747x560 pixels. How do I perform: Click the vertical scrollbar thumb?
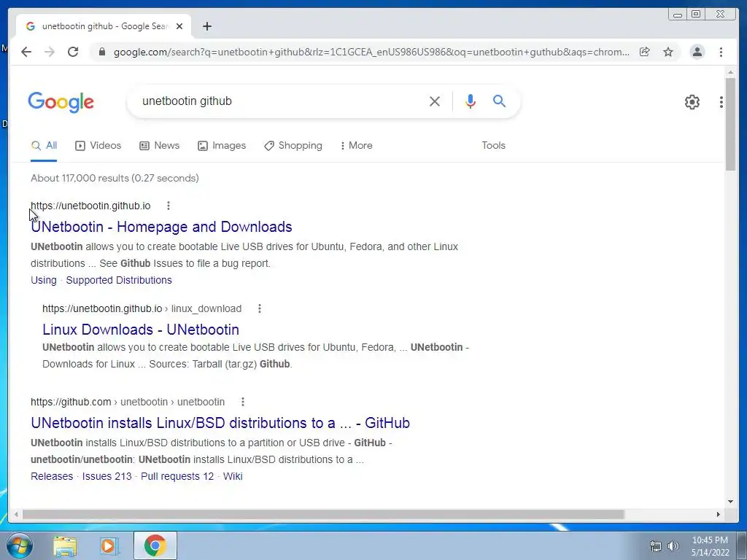[x=730, y=124]
